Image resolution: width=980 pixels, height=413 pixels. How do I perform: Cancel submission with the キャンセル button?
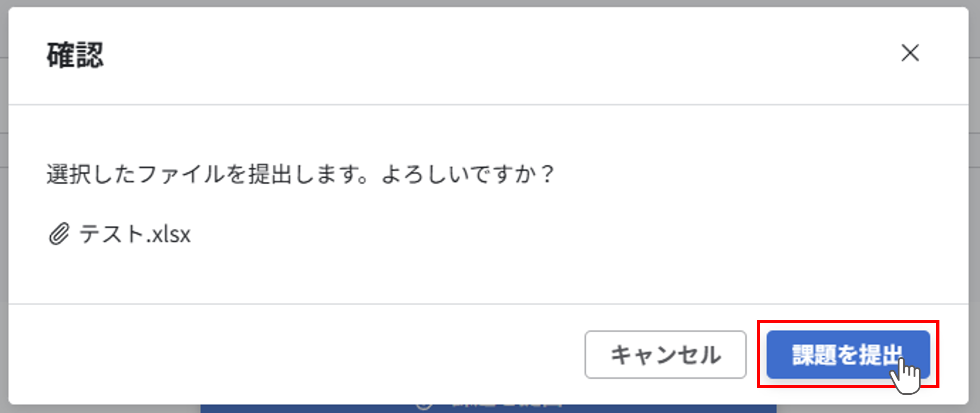(665, 355)
